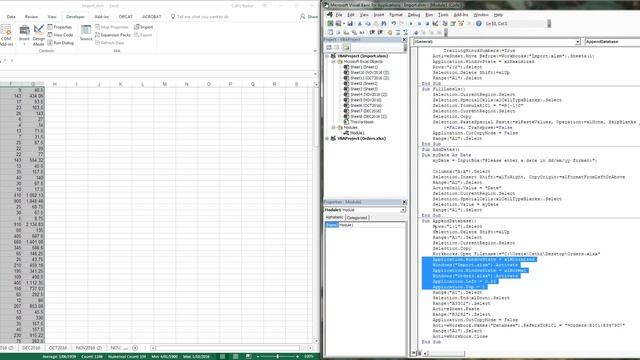The width and height of the screenshot is (640, 360).
Task: Click the blue Help question mark icon
Action: tap(478, 24)
